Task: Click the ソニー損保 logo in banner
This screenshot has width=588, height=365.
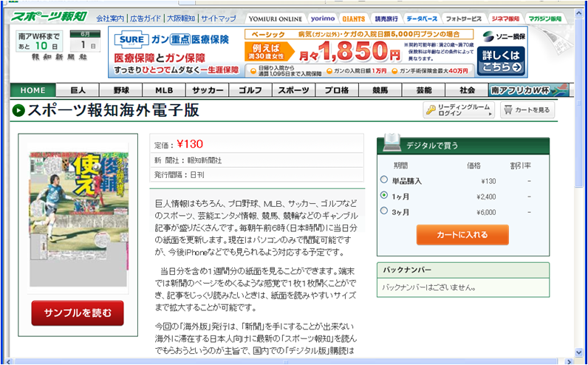Action: 503,37
